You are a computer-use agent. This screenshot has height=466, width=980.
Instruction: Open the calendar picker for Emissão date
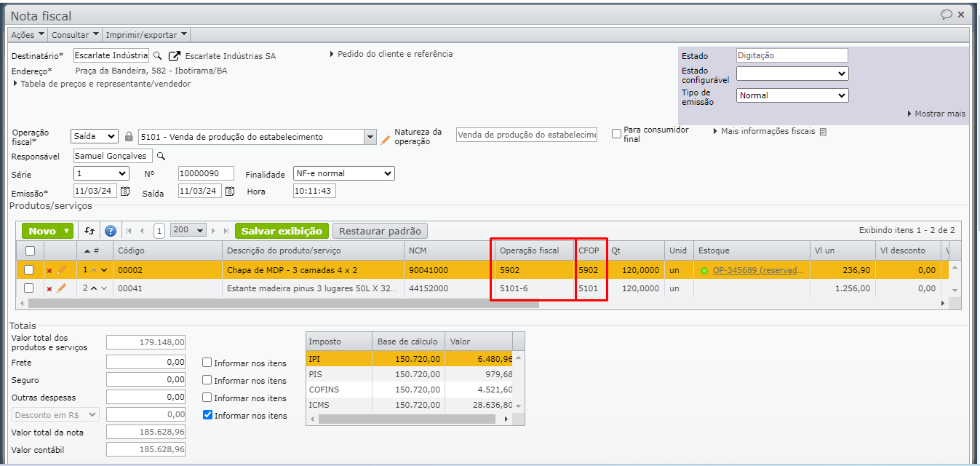click(x=125, y=191)
